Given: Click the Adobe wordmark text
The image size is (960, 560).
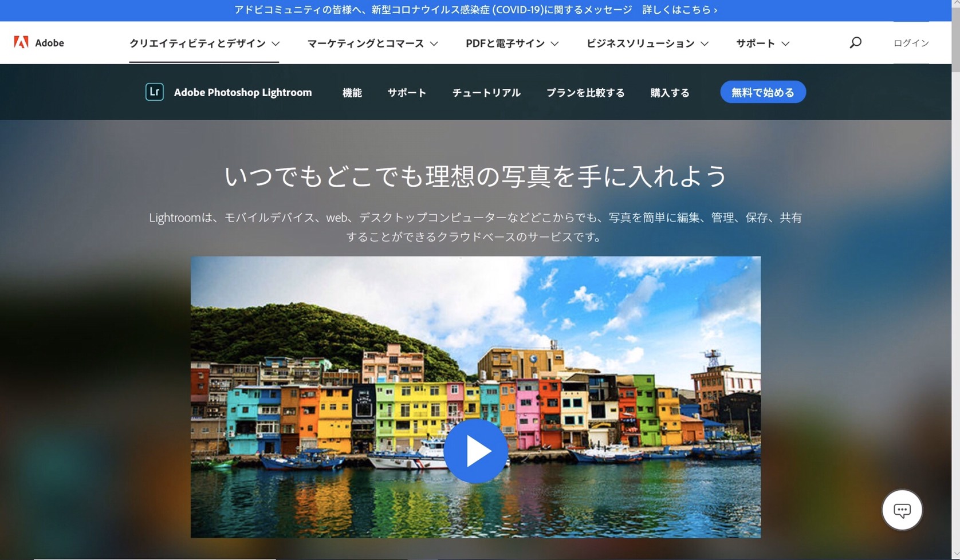Looking at the screenshot, I should point(49,42).
